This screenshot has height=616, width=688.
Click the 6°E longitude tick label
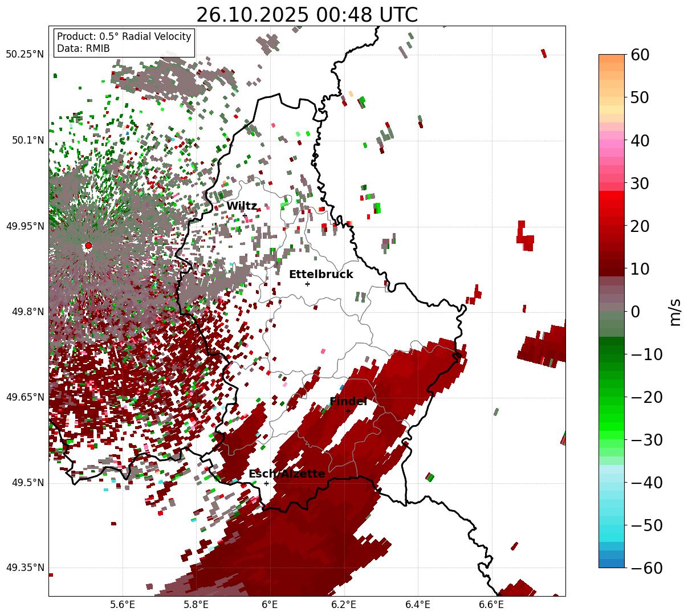click(x=270, y=605)
